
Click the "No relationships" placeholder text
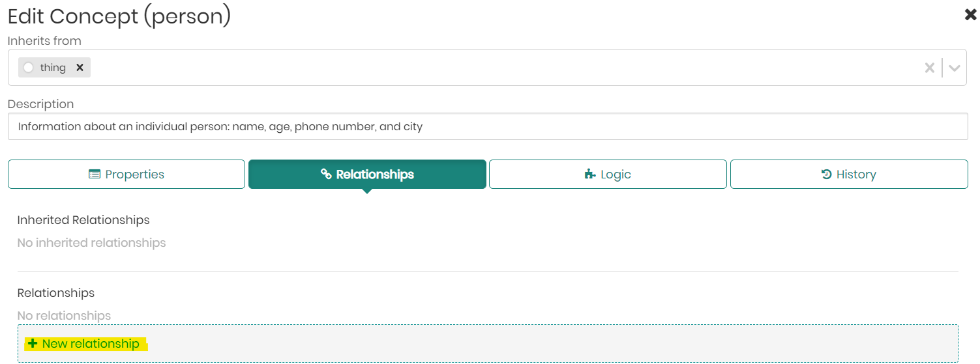click(x=64, y=316)
